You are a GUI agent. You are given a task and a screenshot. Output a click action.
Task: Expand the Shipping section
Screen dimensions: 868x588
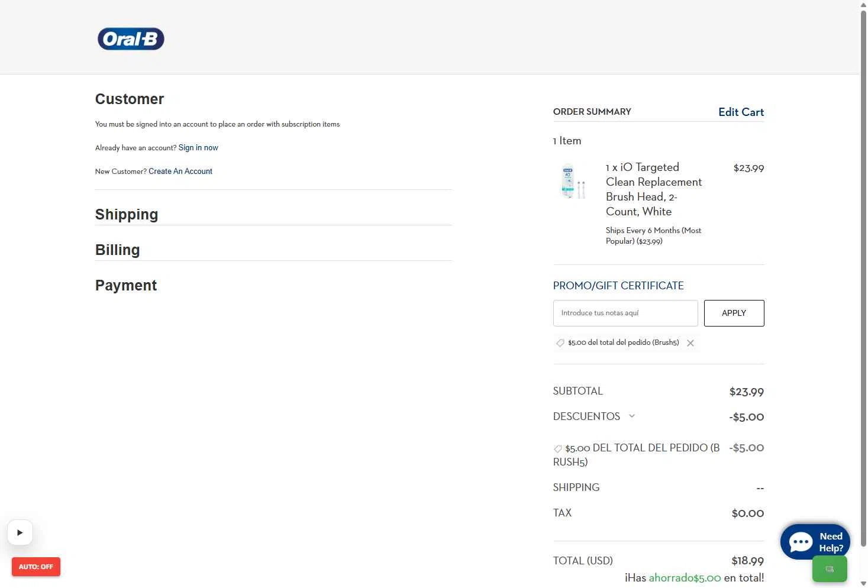point(127,214)
